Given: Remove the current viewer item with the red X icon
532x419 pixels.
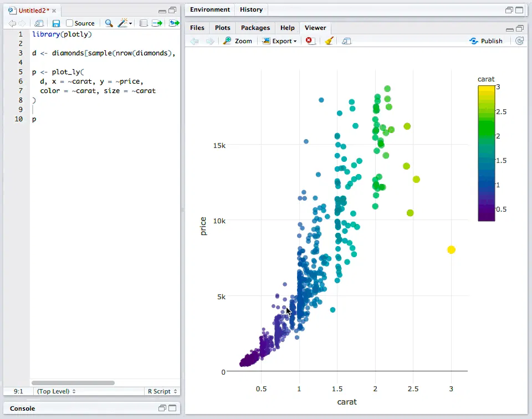Looking at the screenshot, I should [310, 41].
